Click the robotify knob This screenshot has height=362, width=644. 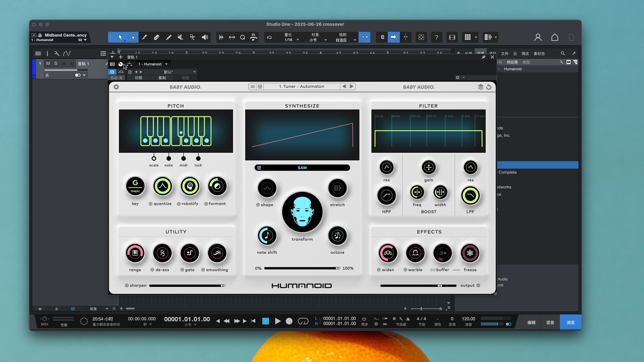tap(190, 186)
